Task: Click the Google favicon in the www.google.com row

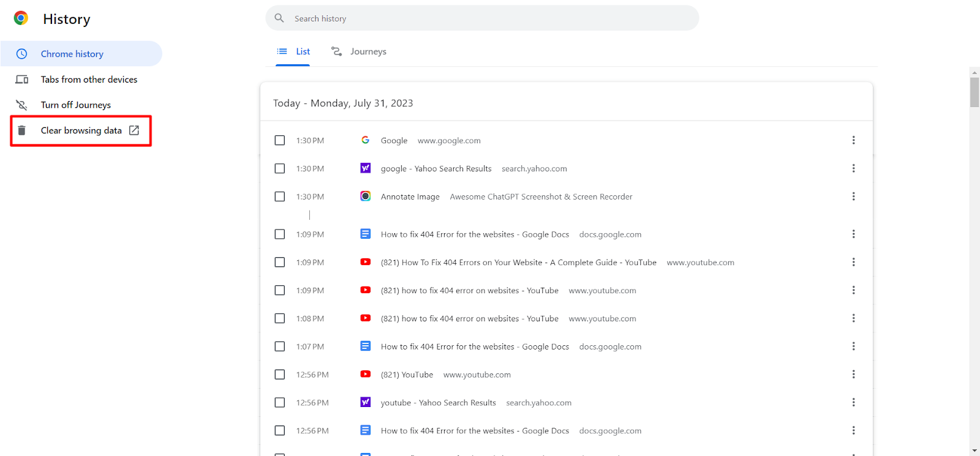Action: (366, 140)
